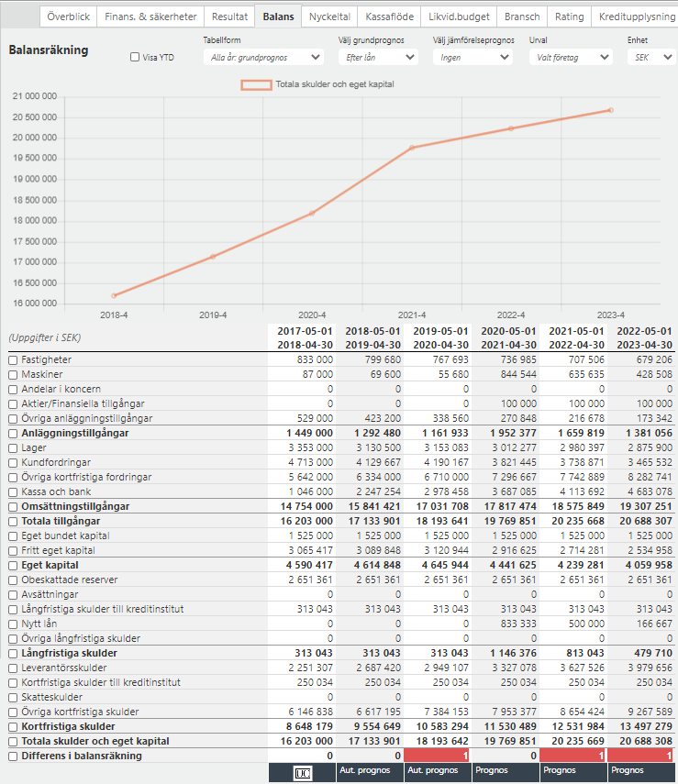Open the Rating tab
Screen dimensions: 678x784
pos(570,17)
